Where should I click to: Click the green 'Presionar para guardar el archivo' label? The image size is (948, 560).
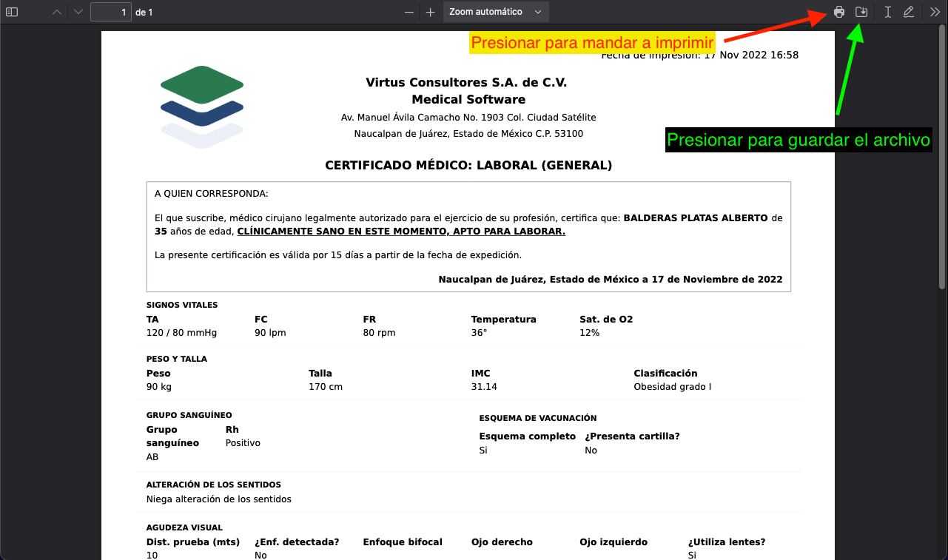point(799,140)
